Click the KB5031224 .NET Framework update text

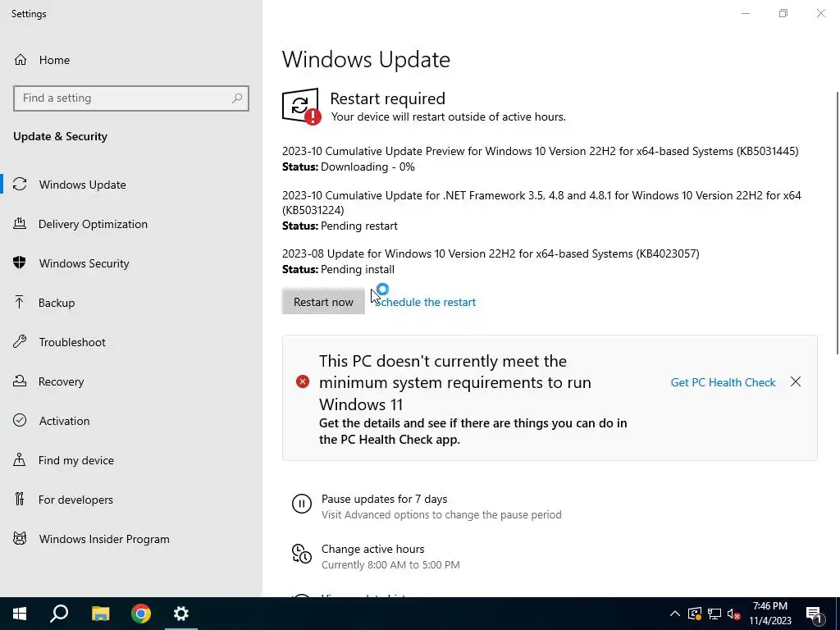point(541,203)
